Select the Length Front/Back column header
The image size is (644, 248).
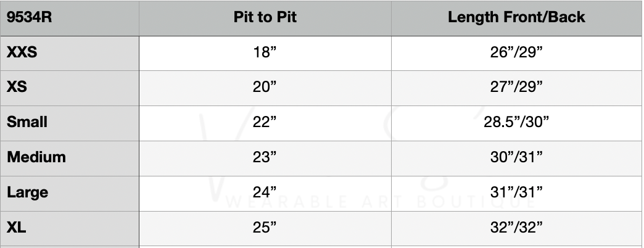(516, 17)
